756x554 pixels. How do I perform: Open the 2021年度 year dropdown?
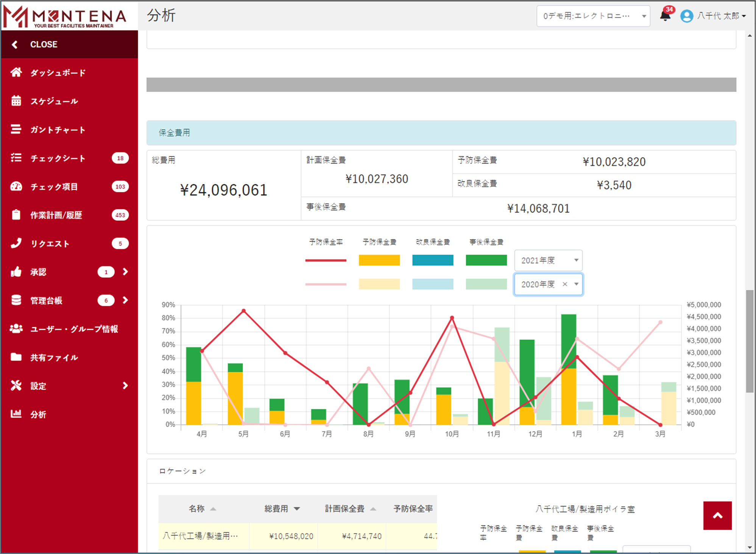[x=548, y=260]
